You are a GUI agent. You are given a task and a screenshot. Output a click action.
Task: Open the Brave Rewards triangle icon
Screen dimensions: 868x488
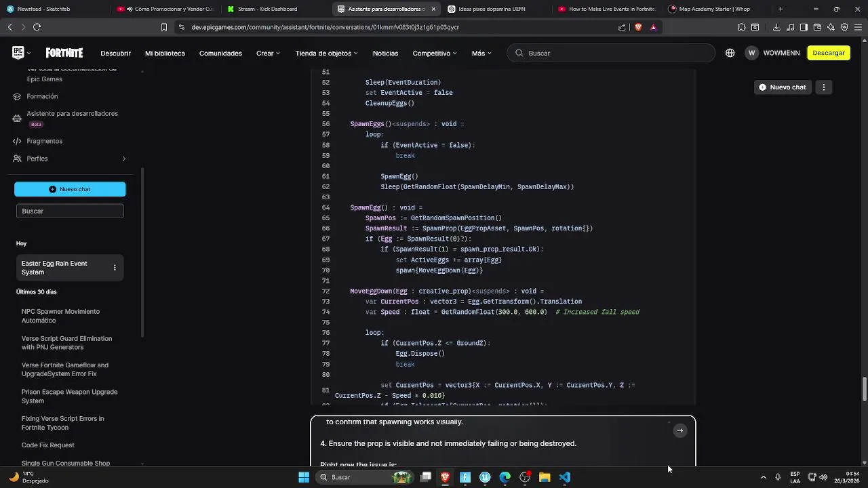coord(653,27)
